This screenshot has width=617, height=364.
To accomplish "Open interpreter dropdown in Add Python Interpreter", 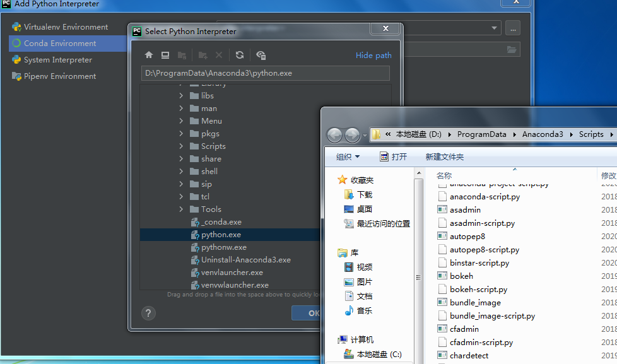I will (494, 28).
